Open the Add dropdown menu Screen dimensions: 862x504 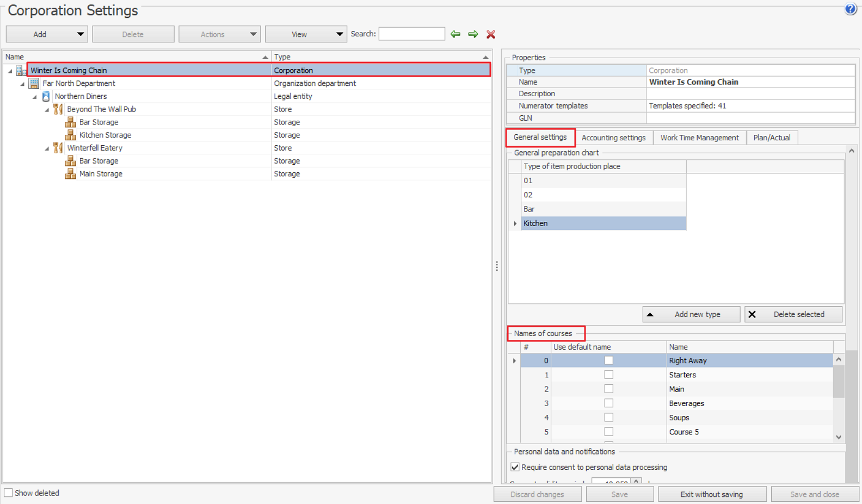[80, 34]
